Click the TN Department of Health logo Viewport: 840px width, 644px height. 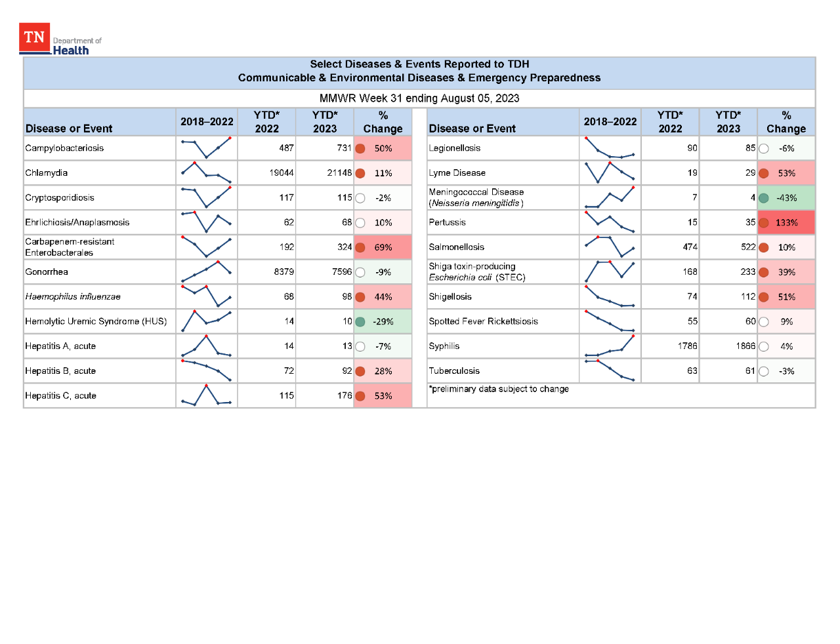[x=60, y=39]
